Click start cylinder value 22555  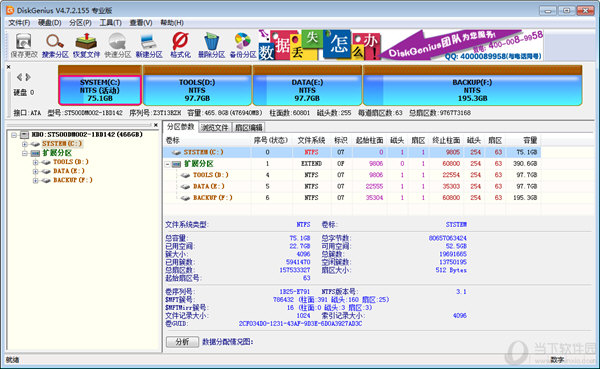tap(374, 186)
